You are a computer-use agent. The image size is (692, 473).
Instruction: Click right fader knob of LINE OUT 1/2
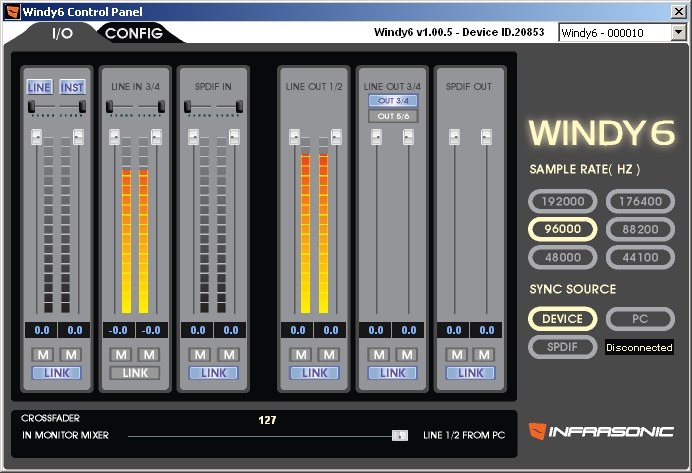(336, 137)
